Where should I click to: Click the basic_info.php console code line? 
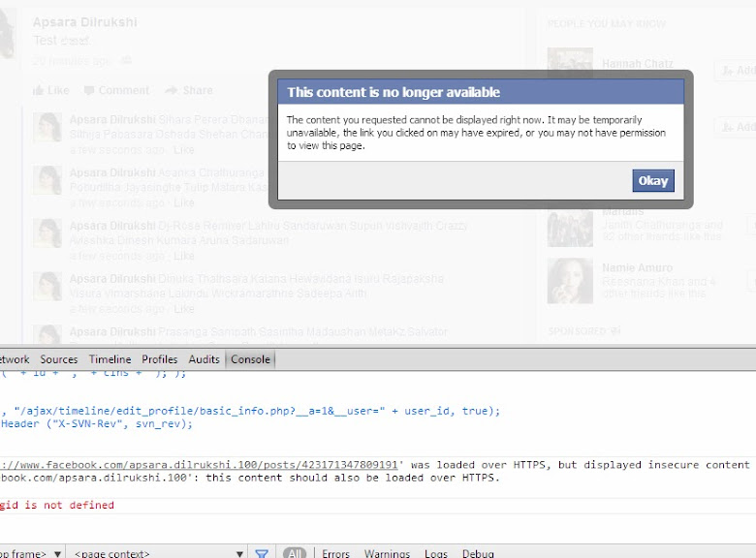[250, 411]
